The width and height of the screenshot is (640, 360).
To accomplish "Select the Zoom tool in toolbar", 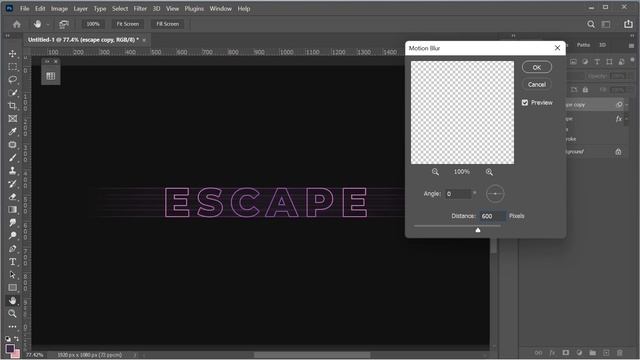I will [x=12, y=313].
